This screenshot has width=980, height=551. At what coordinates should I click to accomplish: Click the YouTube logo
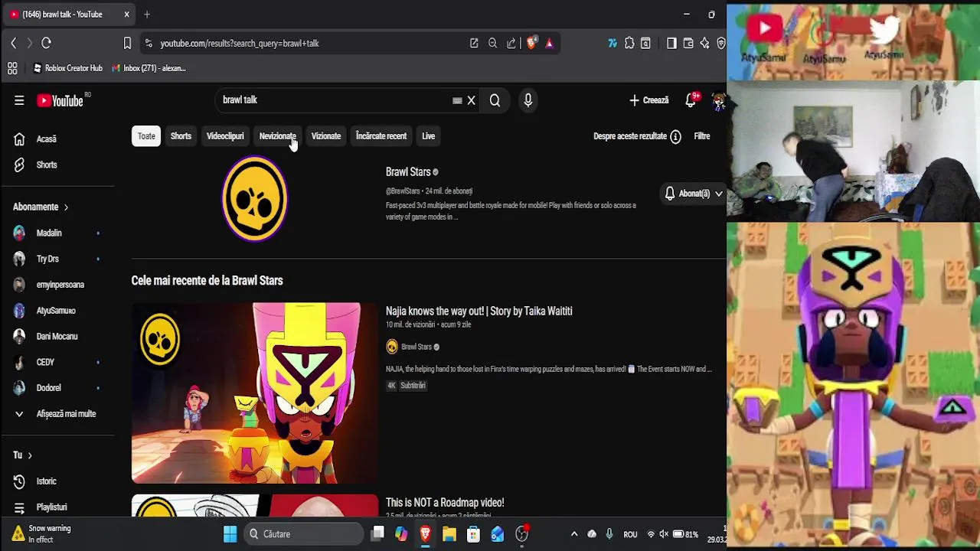point(60,100)
